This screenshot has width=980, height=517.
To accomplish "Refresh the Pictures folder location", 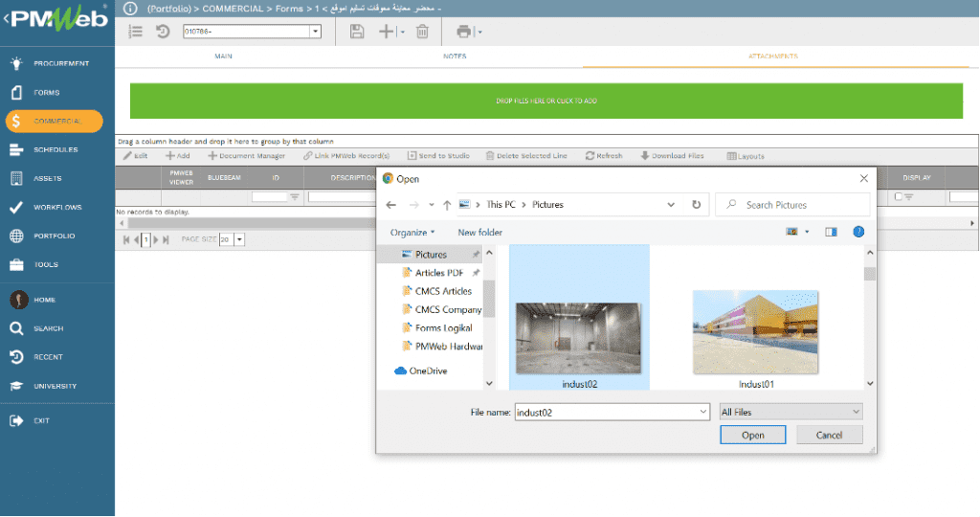I will pos(697,205).
